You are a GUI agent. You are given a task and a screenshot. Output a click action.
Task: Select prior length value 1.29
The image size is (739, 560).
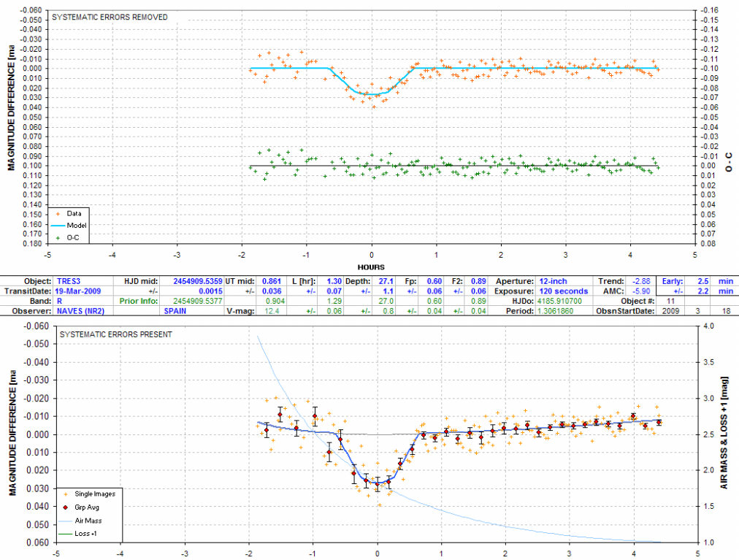point(334,302)
